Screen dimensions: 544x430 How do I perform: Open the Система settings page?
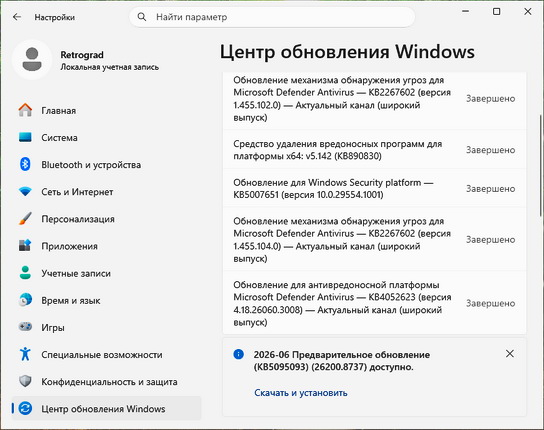[107, 137]
